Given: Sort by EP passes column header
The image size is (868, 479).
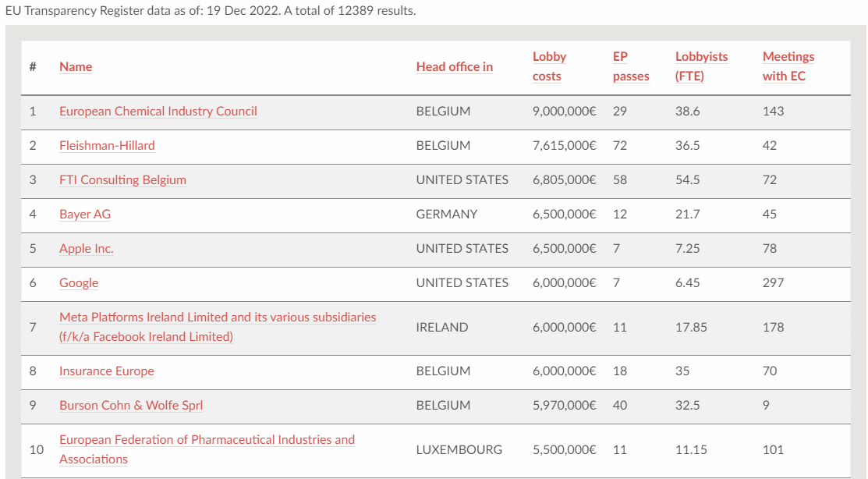Looking at the screenshot, I should click(x=630, y=66).
